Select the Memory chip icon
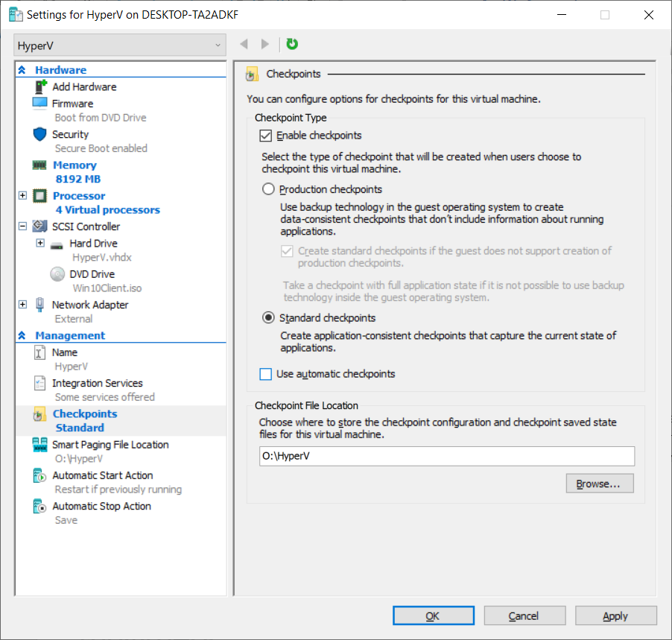672x640 pixels. (40, 165)
